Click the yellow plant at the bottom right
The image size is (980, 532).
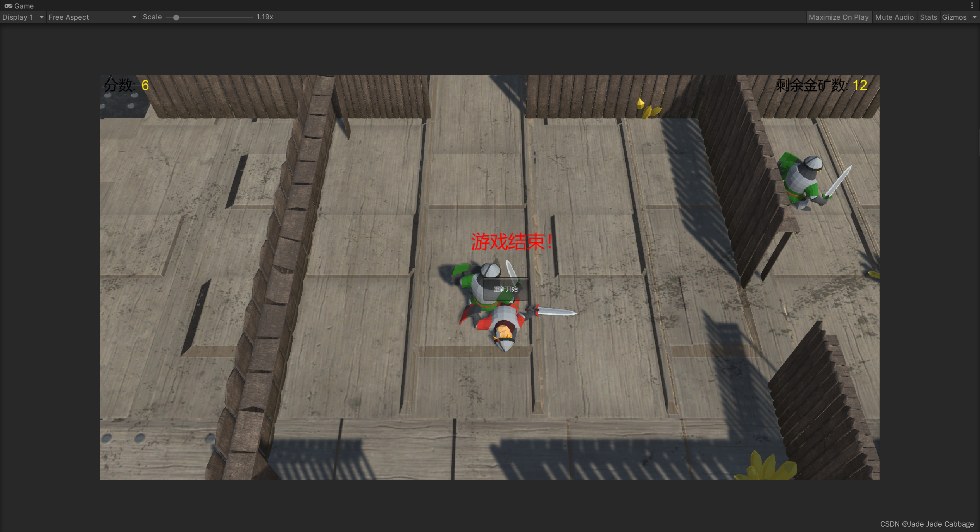tap(764, 467)
